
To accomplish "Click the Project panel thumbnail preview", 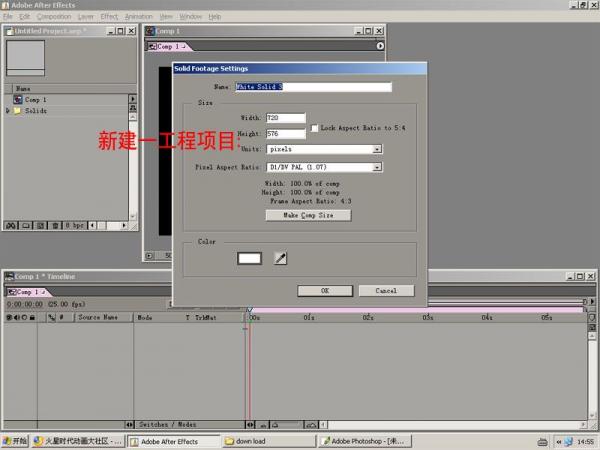I will pyautogui.click(x=25, y=58).
